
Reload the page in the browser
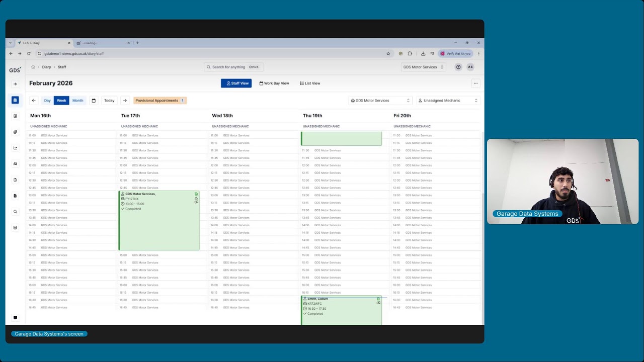click(x=29, y=53)
